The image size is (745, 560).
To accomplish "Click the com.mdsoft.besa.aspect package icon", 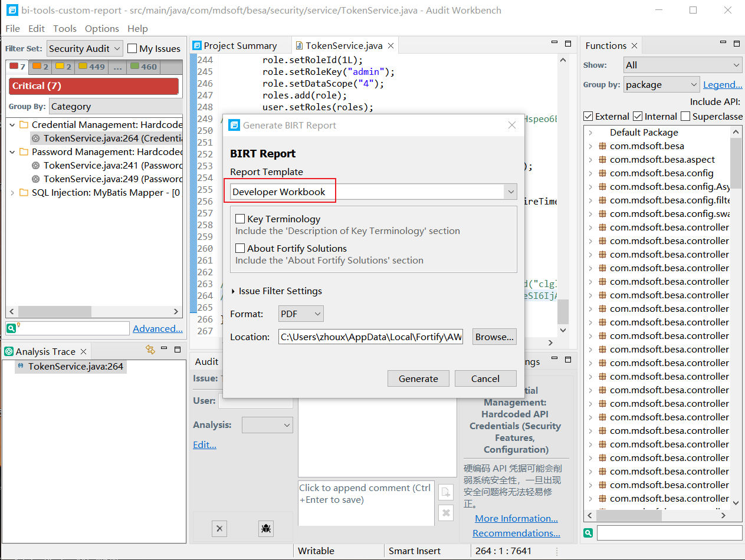I will (x=602, y=160).
